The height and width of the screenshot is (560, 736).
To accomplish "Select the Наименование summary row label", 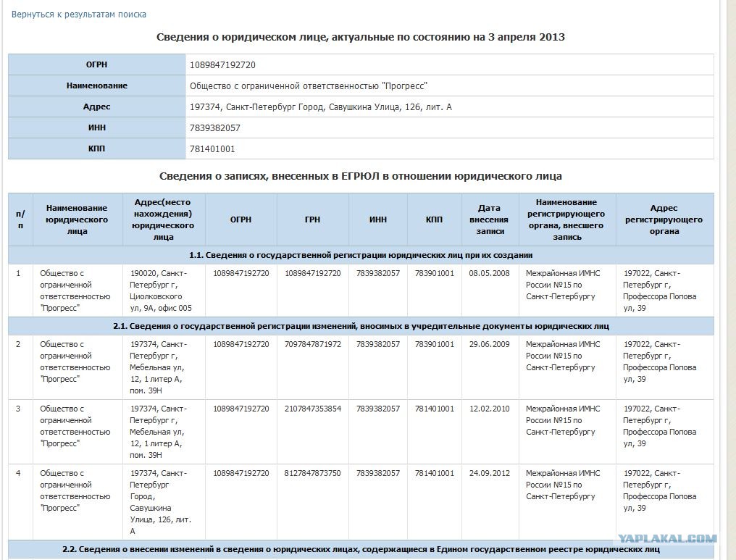I will click(x=96, y=85).
